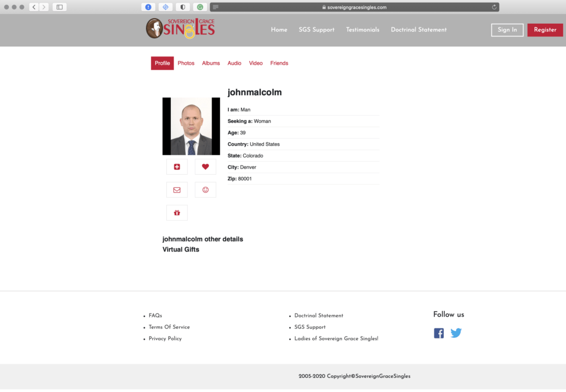Open Terms Of Service link
The image size is (566, 392).
coord(169,327)
